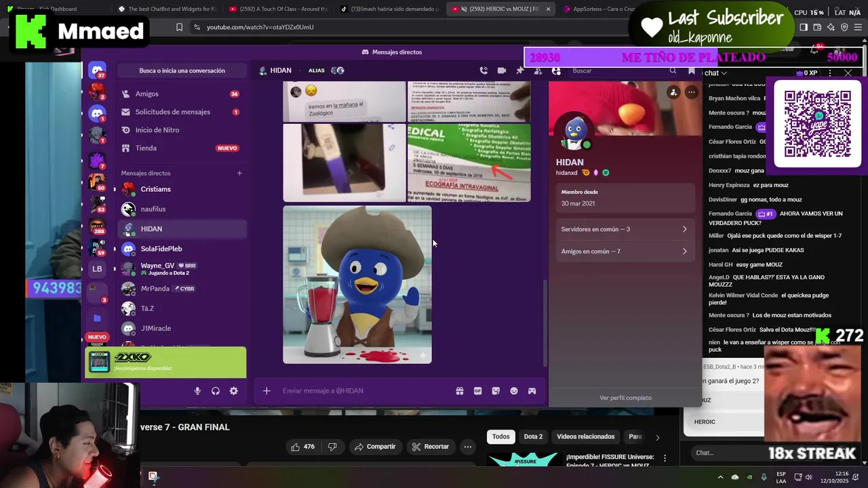The width and height of the screenshot is (868, 488).
Task: Select the Todos chip on YouTube
Action: click(501, 437)
